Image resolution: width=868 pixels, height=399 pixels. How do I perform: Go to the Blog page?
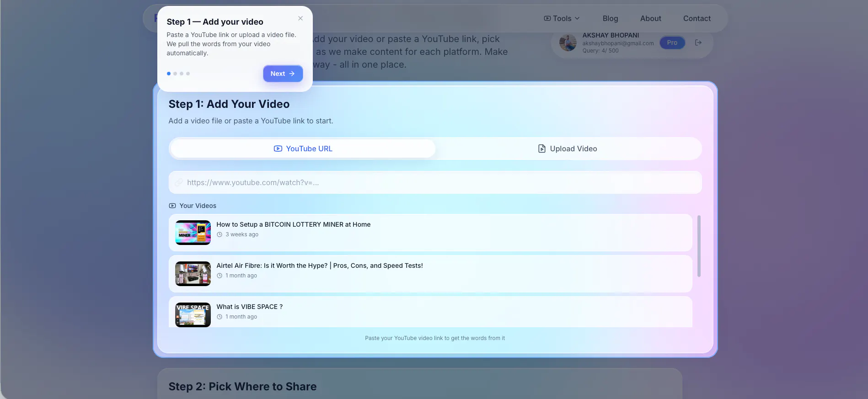point(610,18)
